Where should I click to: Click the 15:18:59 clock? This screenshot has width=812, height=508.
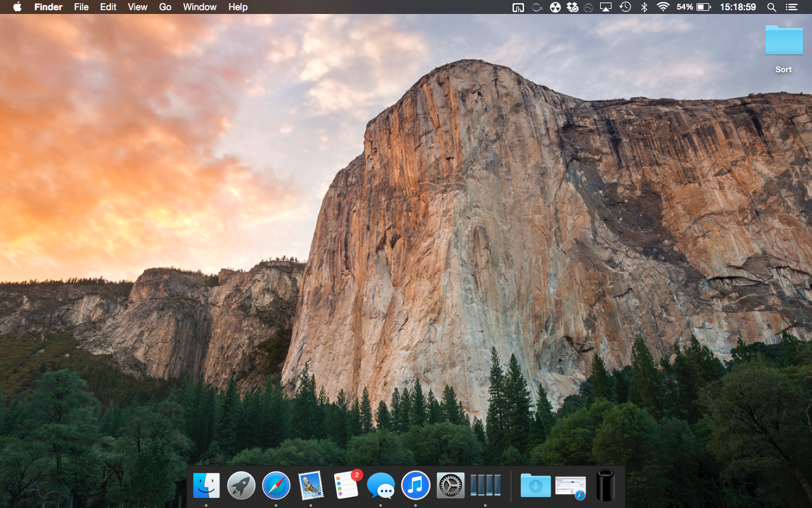[x=738, y=7]
